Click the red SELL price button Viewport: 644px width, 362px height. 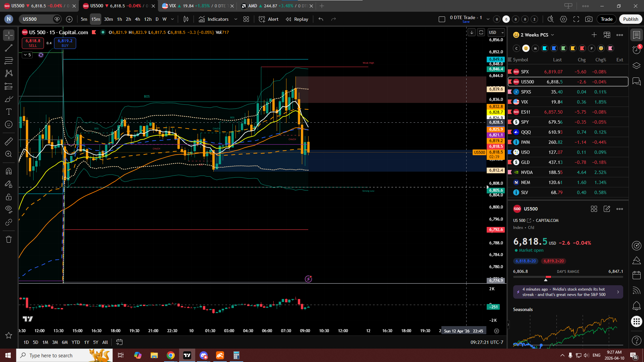33,43
